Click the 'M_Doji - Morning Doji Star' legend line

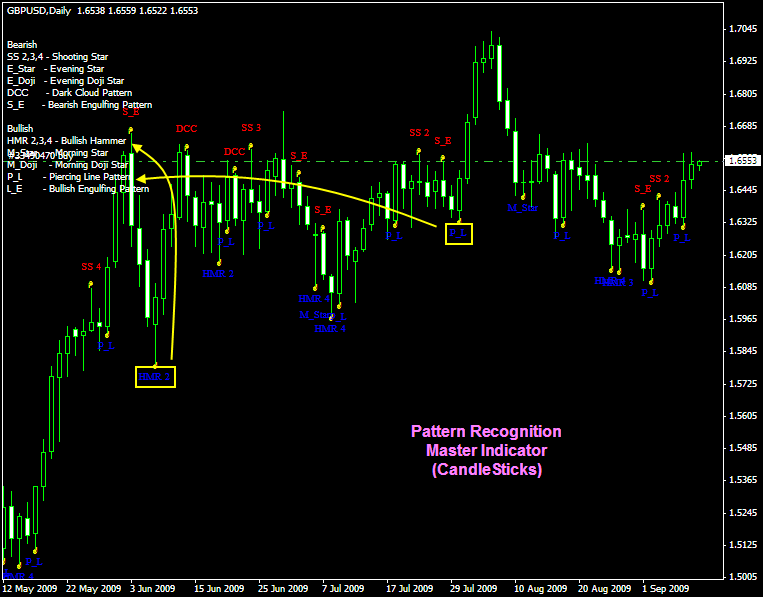[x=67, y=165]
